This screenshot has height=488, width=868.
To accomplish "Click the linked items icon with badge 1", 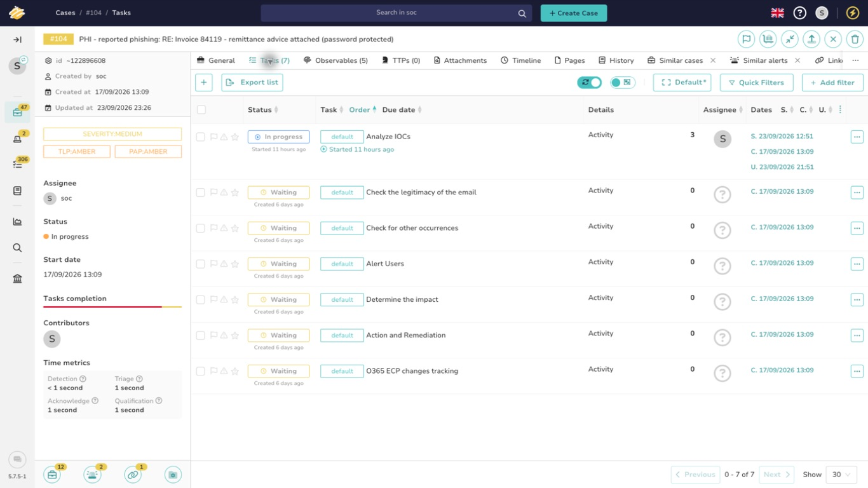I will click(x=133, y=474).
